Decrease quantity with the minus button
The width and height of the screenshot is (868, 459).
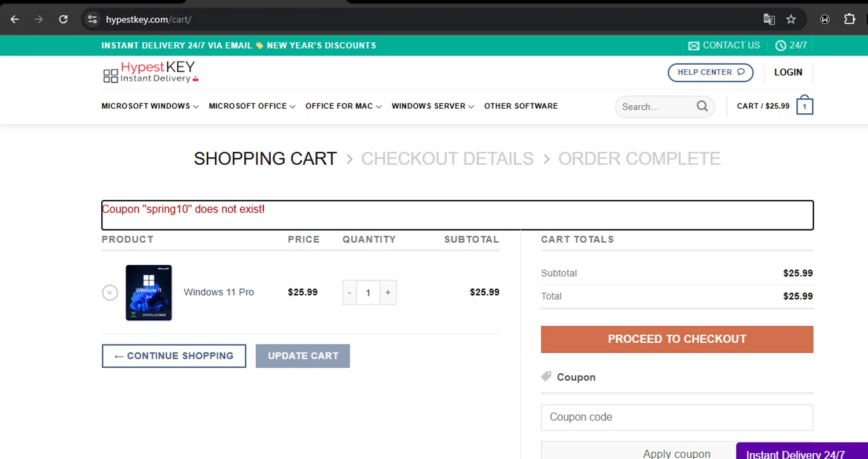click(350, 293)
